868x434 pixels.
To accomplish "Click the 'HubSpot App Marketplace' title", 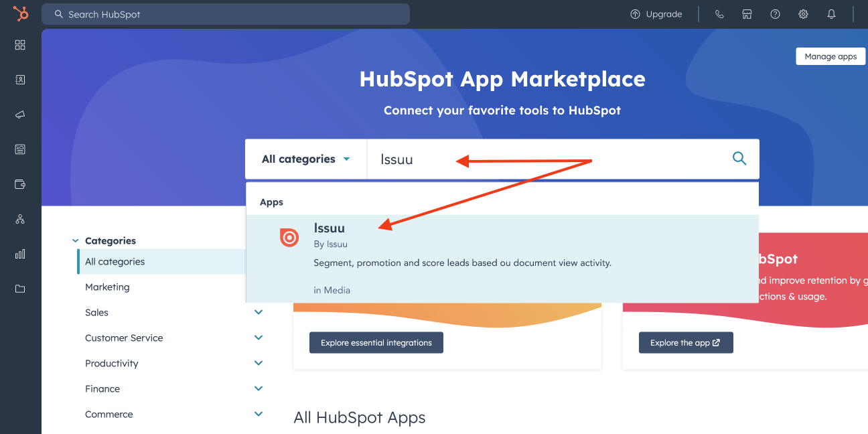I will click(x=502, y=79).
